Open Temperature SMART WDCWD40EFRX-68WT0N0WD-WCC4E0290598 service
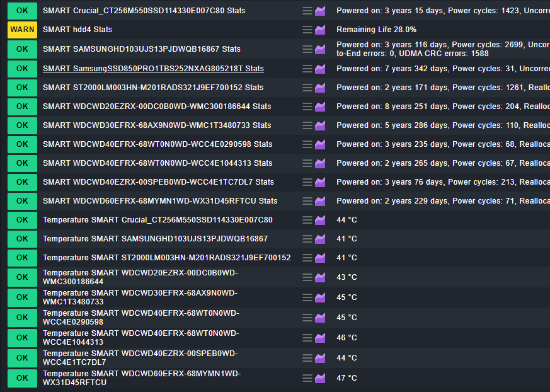 (x=141, y=318)
